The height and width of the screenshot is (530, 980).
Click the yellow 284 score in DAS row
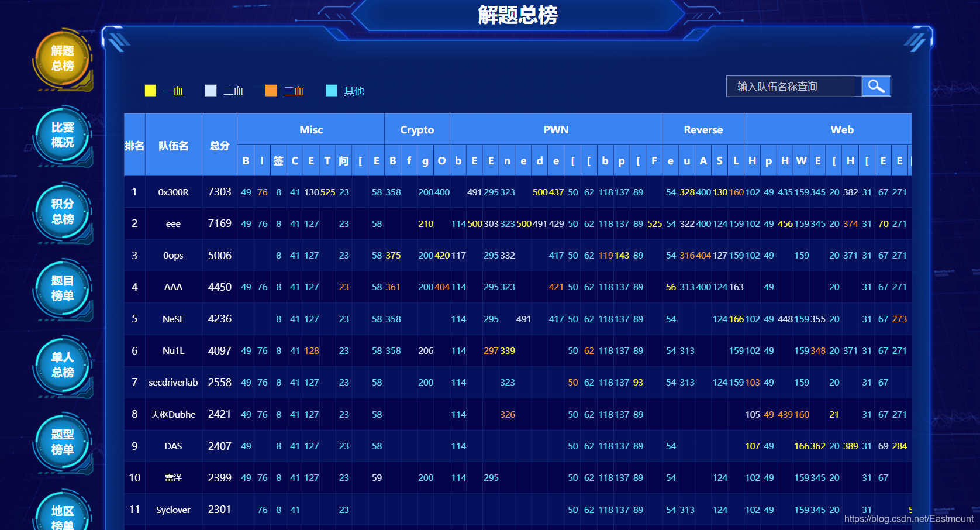coord(900,446)
